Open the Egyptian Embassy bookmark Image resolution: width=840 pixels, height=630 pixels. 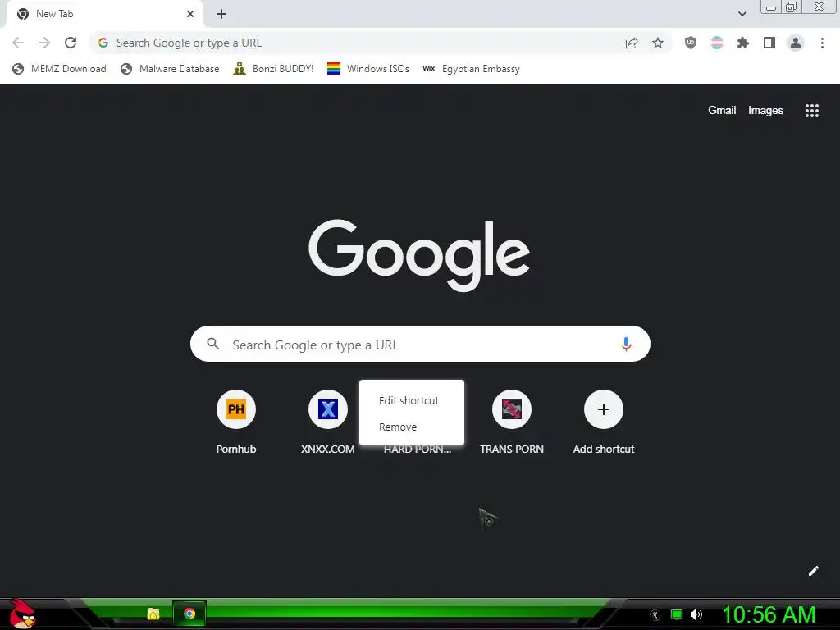coord(472,69)
